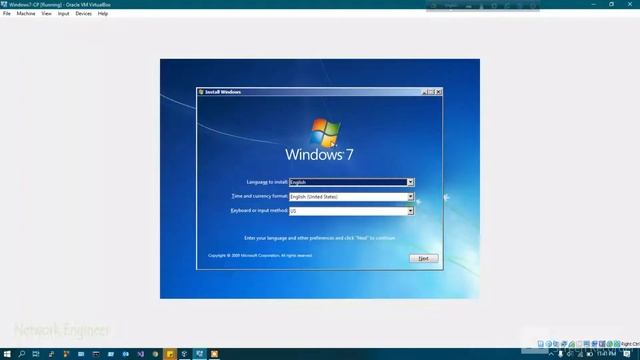Screen dimensions: 640x360
Task: Click the mouse integration status icon
Action: coord(610,344)
